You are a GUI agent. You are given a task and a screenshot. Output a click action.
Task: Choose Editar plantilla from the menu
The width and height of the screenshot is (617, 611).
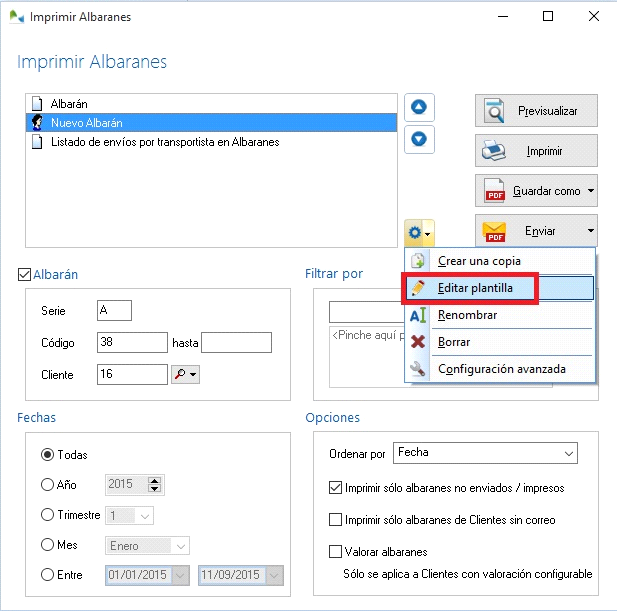475,288
